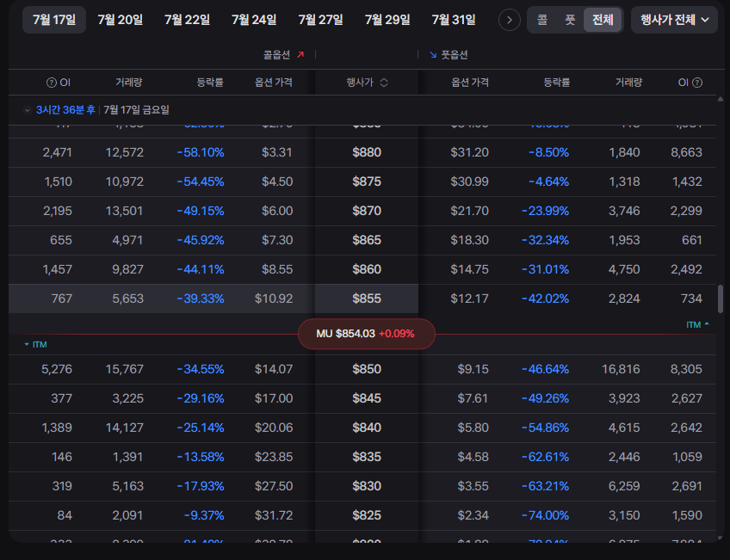Click the right OI help question icon
The image size is (730, 560).
point(697,83)
